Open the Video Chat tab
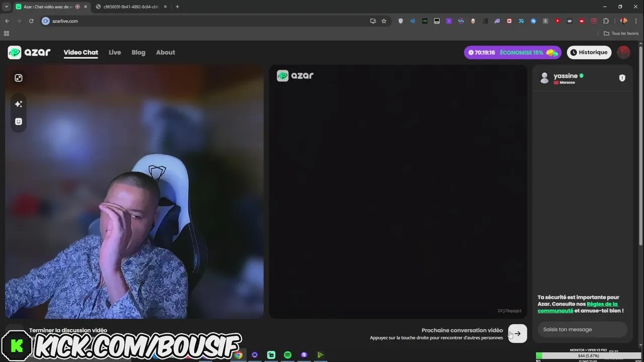Image resolution: width=644 pixels, height=362 pixels. tap(80, 52)
